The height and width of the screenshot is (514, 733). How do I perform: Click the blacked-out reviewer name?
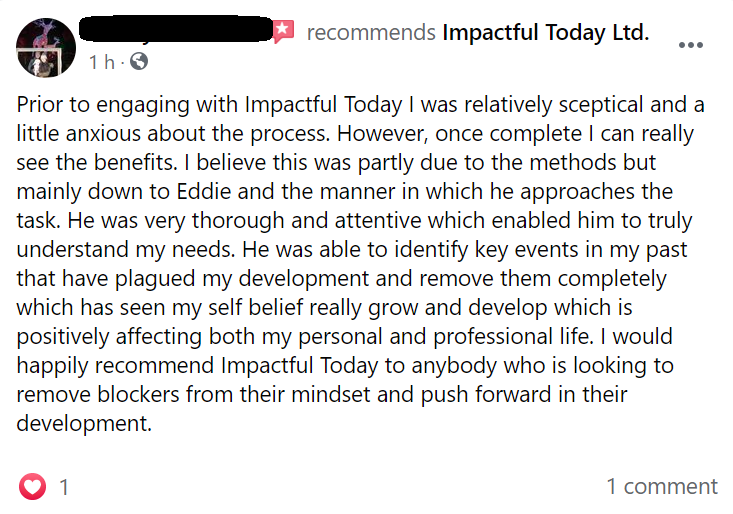(x=176, y=29)
